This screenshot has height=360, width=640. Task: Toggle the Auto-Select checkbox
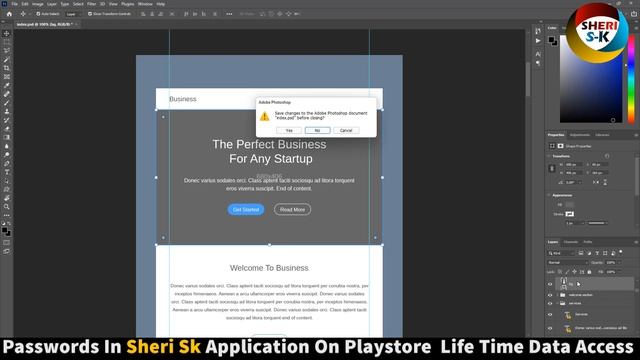pyautogui.click(x=38, y=14)
